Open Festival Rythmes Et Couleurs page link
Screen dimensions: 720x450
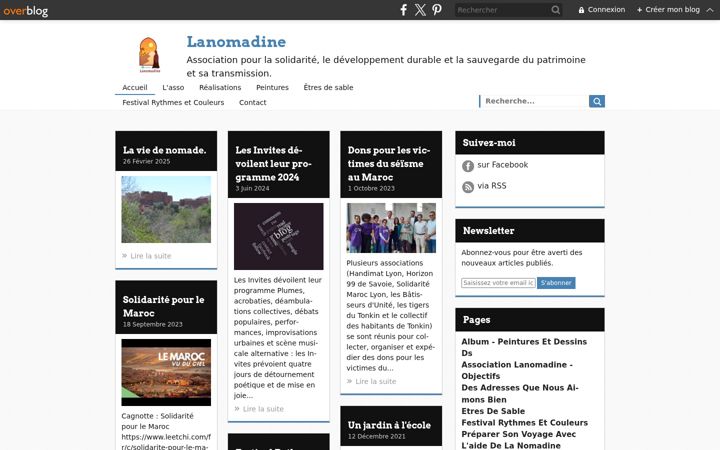524,422
